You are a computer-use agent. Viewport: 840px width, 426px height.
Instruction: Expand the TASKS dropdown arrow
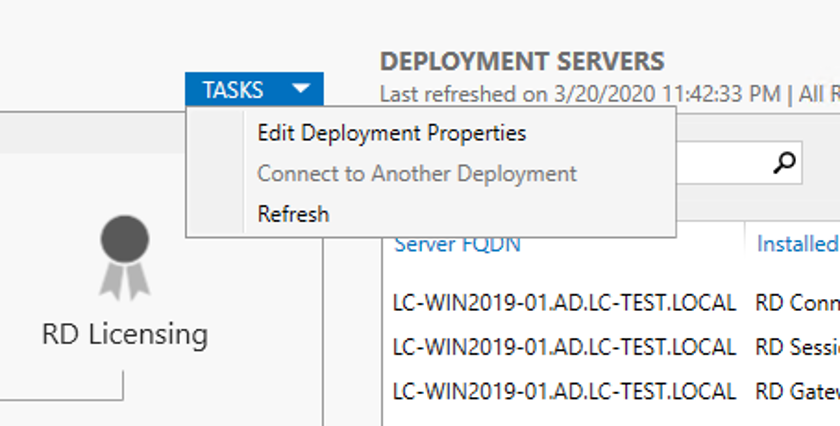coord(302,90)
